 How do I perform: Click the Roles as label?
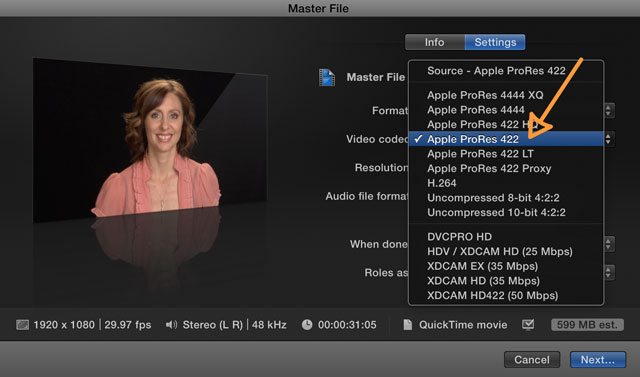pyautogui.click(x=386, y=273)
